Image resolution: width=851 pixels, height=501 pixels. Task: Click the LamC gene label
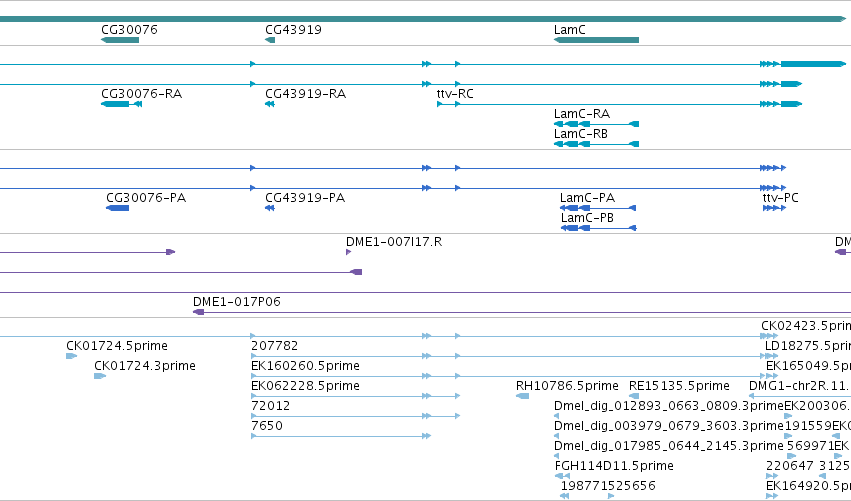tap(569, 29)
